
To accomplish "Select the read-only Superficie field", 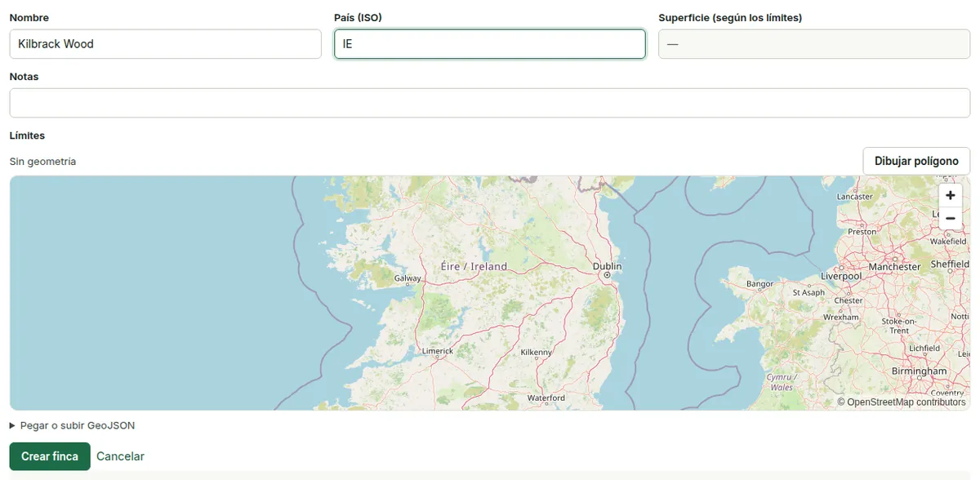I will click(814, 44).
